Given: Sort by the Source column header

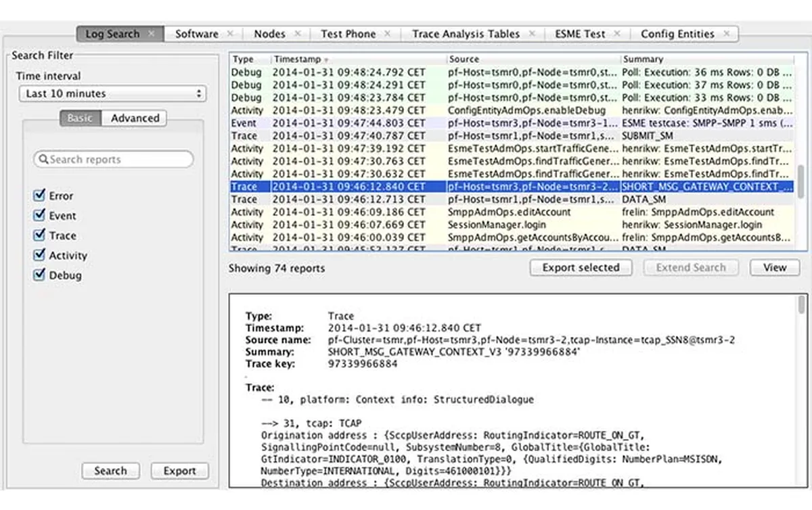Looking at the screenshot, I should coord(533,60).
